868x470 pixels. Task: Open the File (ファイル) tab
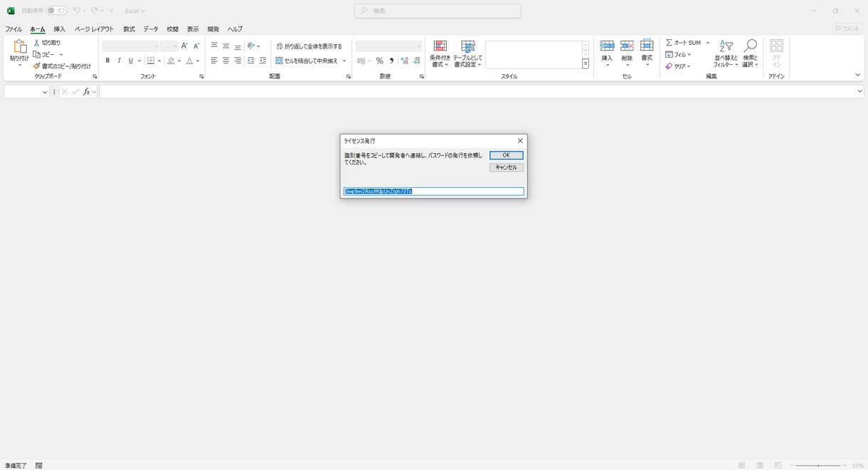tap(14, 29)
